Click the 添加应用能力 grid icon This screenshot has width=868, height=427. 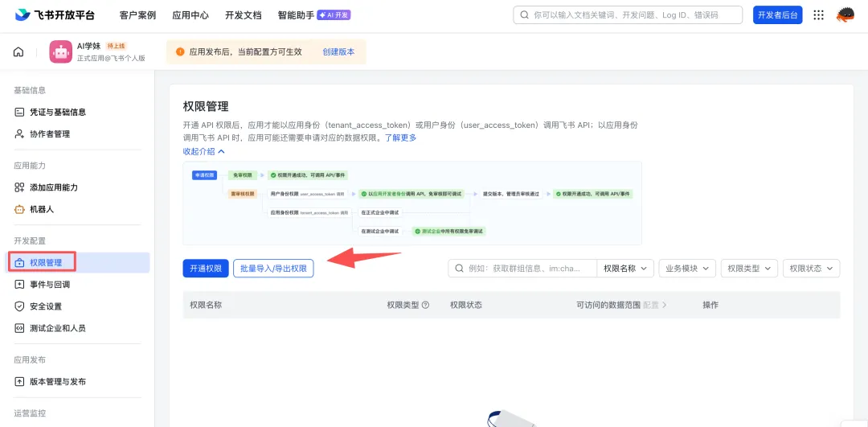(19, 187)
